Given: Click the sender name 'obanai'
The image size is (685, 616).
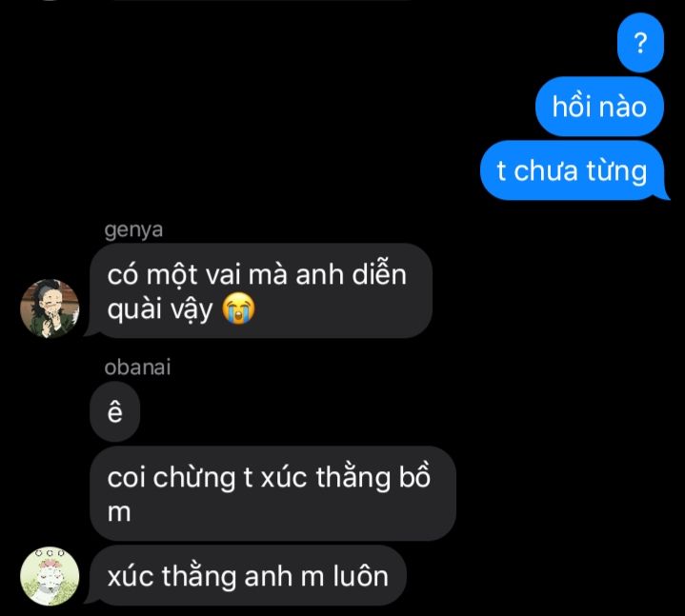Looking at the screenshot, I should tap(137, 368).
